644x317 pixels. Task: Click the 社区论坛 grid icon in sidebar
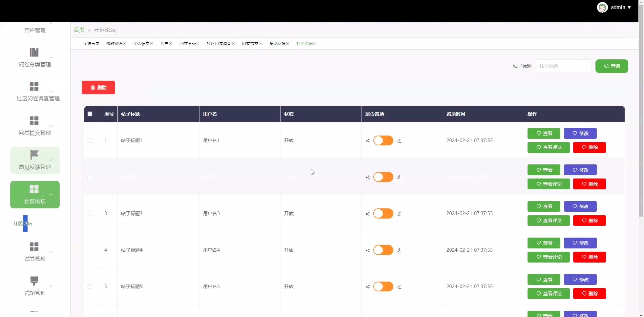click(34, 189)
